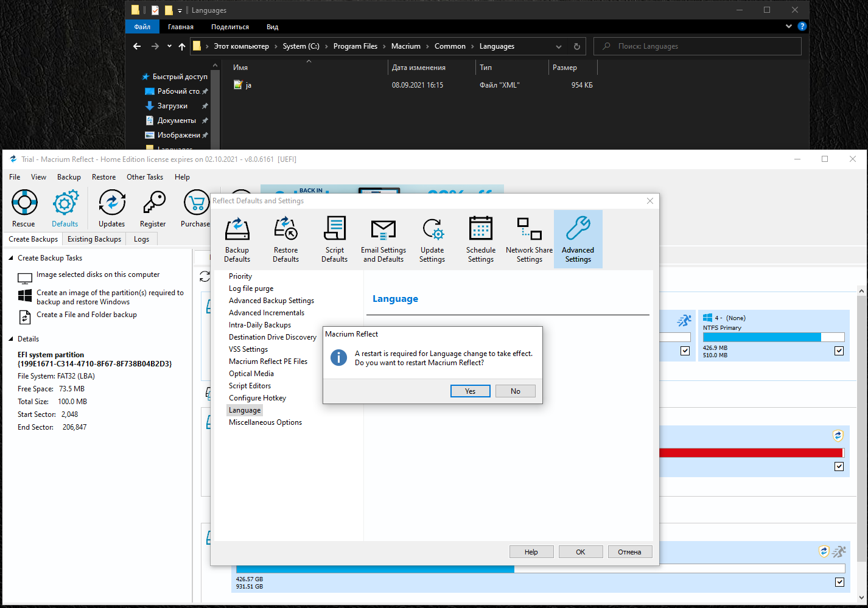This screenshot has width=868, height=608.
Task: Open Email Settings and Defaults
Action: click(383, 229)
